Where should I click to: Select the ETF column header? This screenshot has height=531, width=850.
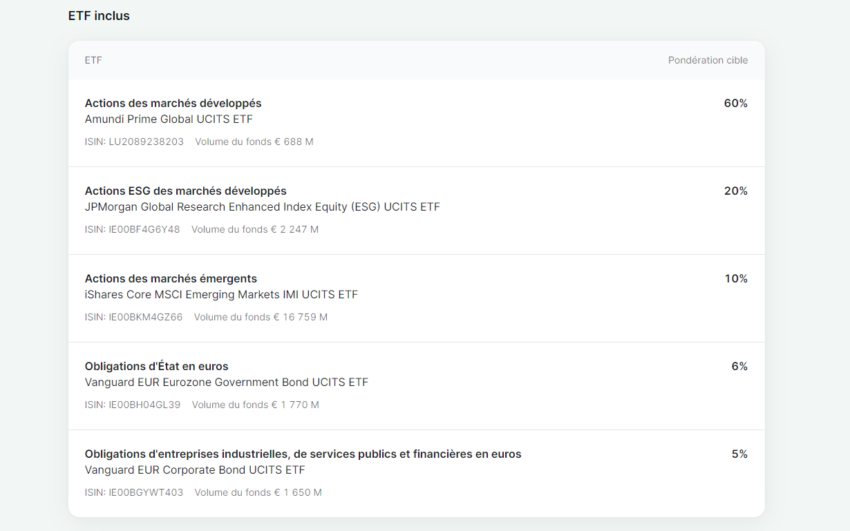tap(93, 60)
